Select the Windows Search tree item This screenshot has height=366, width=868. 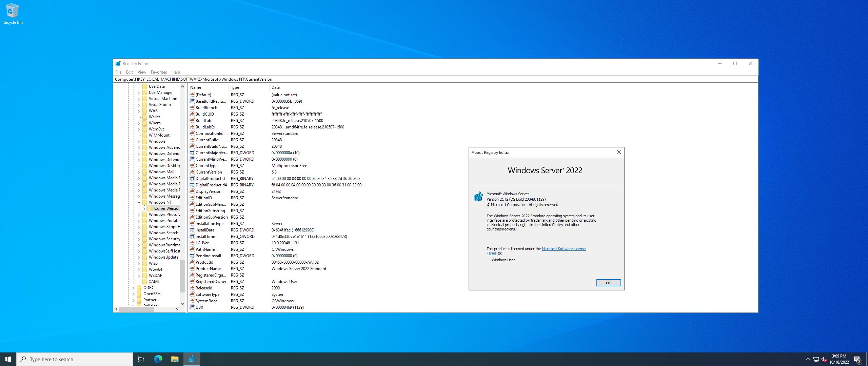click(x=163, y=232)
